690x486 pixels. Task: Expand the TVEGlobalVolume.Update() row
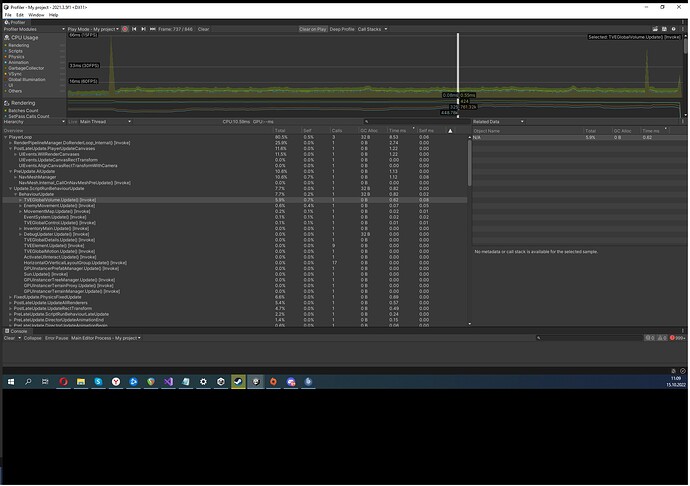click(x=20, y=200)
